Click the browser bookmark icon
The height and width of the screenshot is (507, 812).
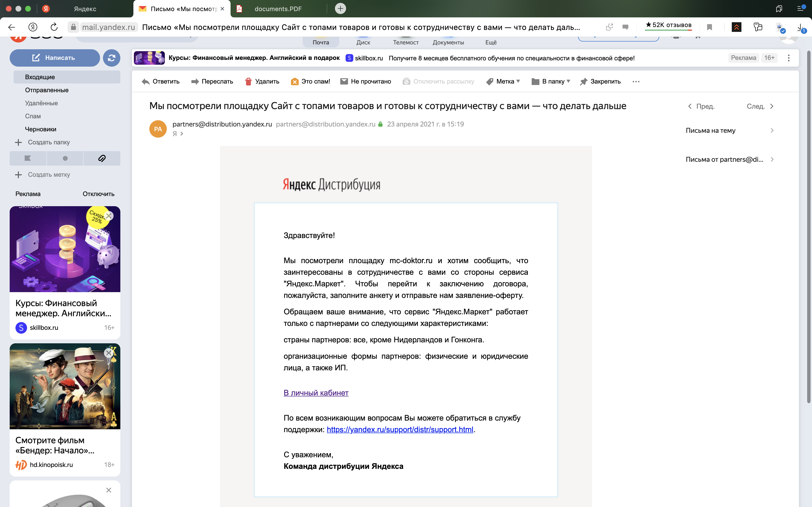point(709,27)
